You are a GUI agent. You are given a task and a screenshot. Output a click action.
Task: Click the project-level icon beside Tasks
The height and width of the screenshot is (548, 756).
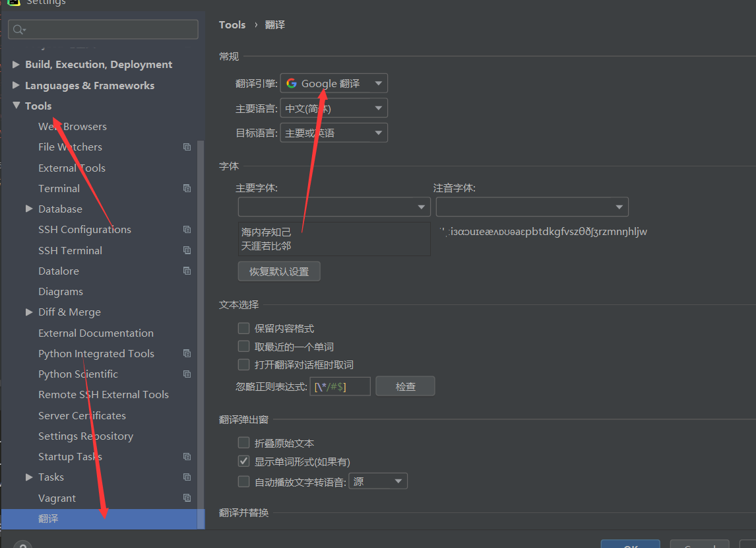click(187, 477)
